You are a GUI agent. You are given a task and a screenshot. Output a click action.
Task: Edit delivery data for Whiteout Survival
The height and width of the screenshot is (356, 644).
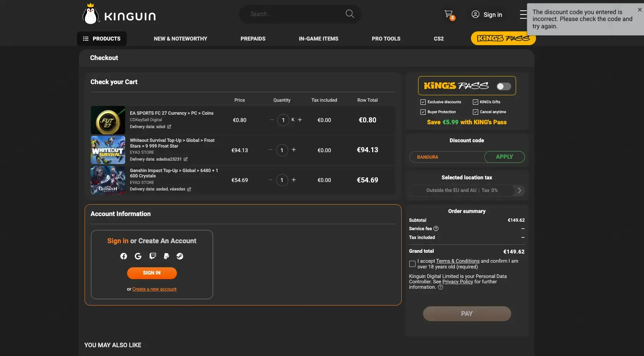tap(186, 159)
